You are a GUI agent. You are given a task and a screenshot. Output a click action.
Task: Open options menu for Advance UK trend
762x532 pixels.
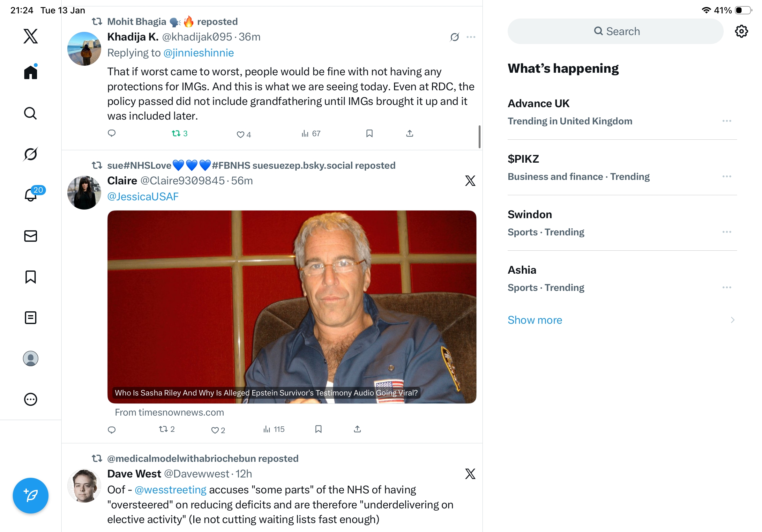[727, 121]
